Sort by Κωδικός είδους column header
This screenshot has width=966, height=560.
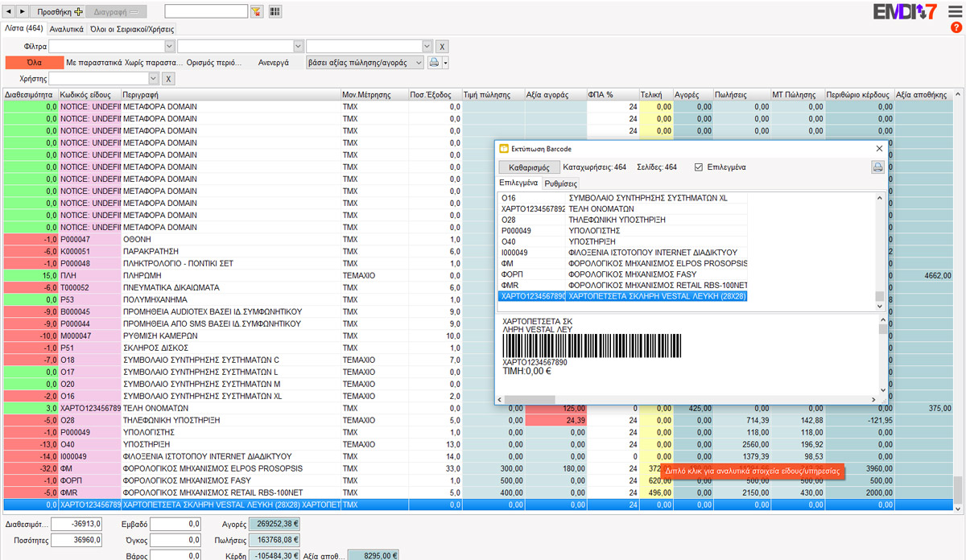[89, 94]
